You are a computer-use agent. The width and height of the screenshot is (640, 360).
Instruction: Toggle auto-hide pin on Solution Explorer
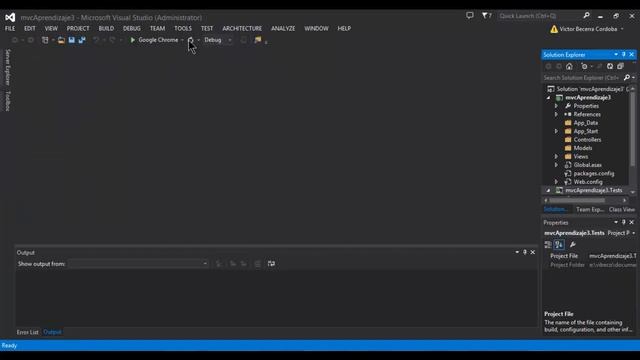pos(624,54)
